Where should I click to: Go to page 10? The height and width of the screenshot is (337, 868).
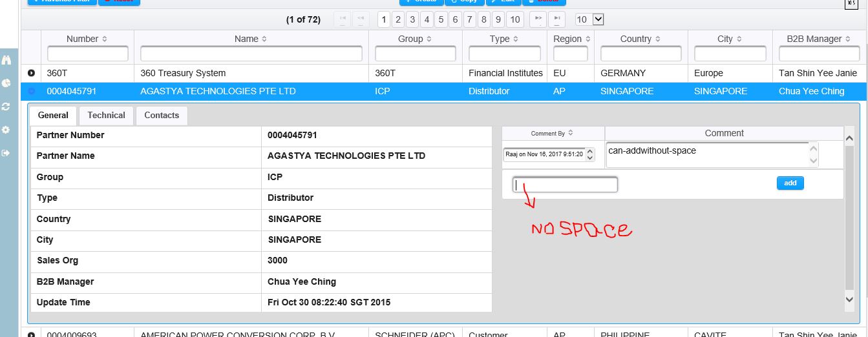click(514, 19)
